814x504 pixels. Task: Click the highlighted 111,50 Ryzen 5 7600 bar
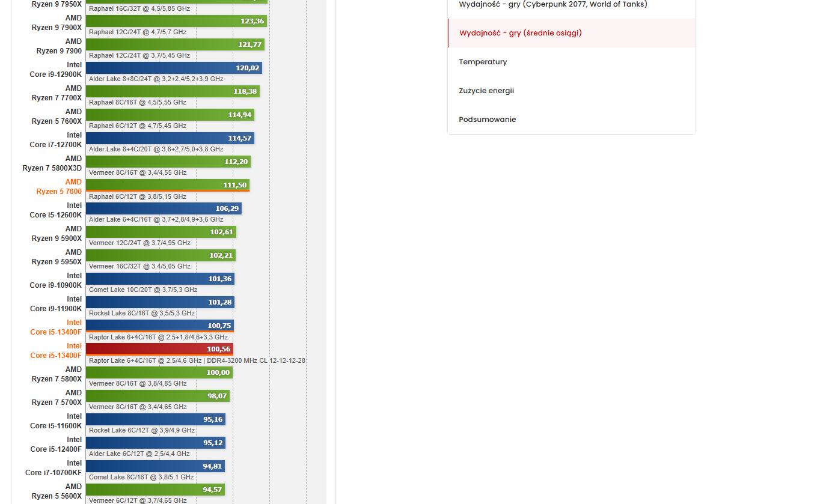[x=168, y=185]
